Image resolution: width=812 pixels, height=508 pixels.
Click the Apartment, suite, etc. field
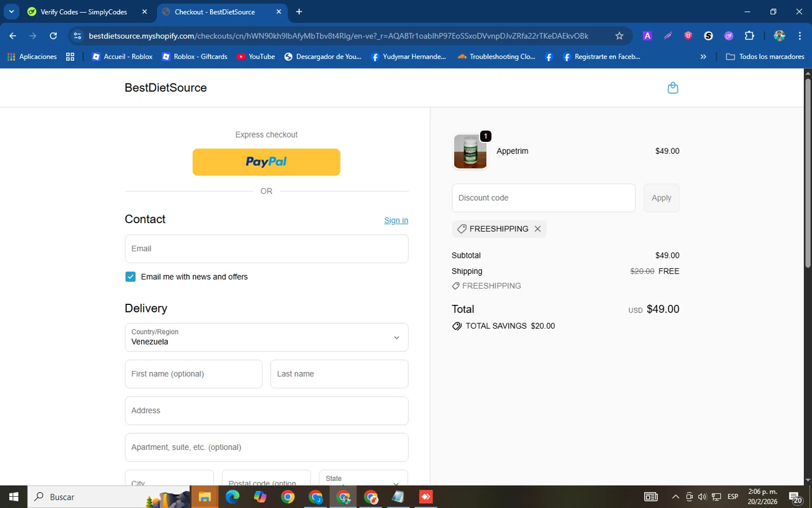point(266,447)
